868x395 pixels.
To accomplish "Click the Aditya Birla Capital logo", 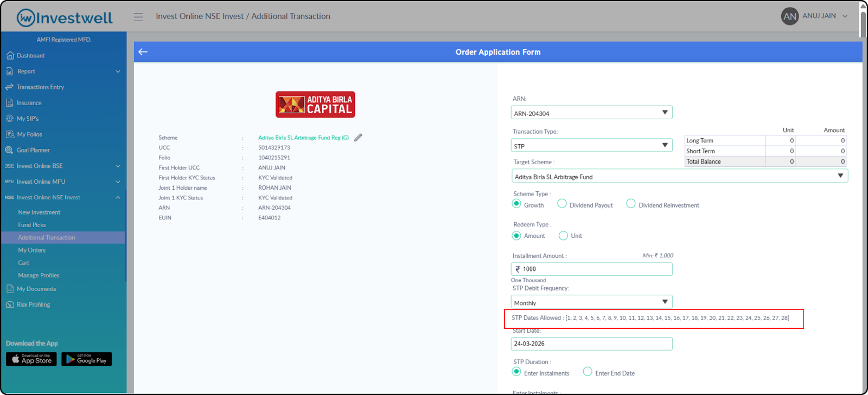I will point(315,105).
